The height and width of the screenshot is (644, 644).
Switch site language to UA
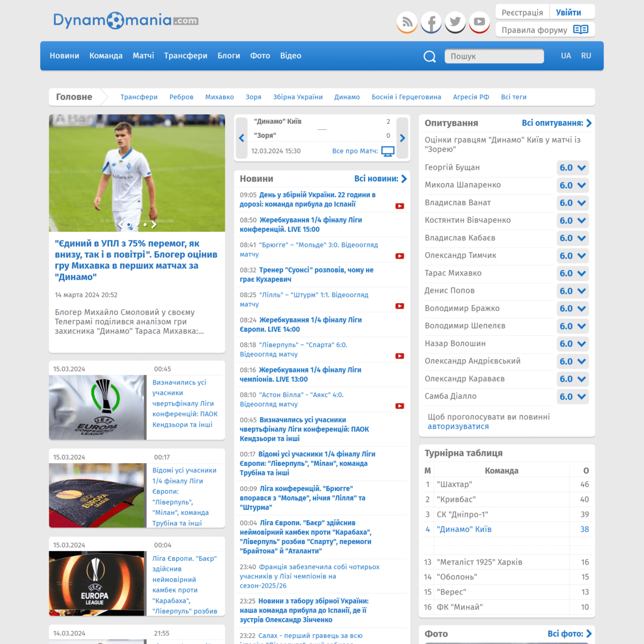(x=566, y=56)
